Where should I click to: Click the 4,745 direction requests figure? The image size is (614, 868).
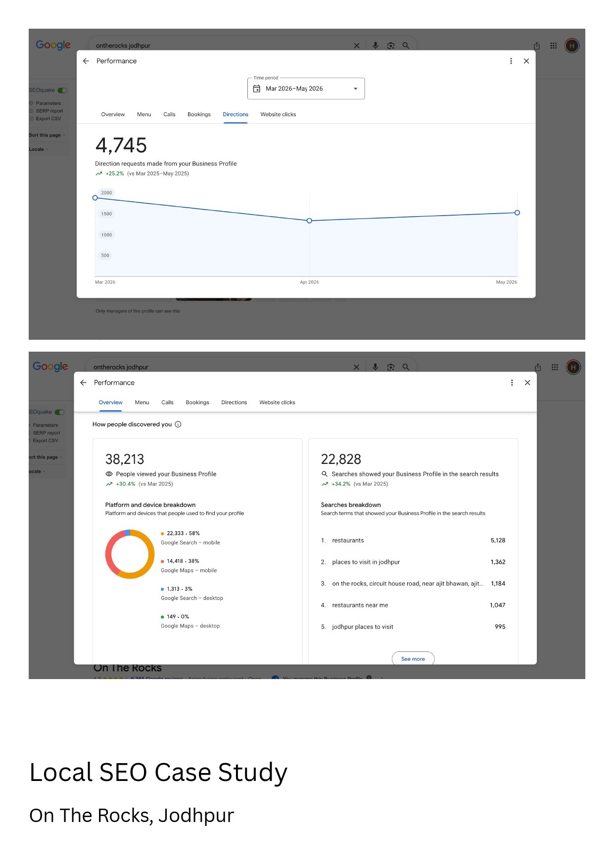121,145
